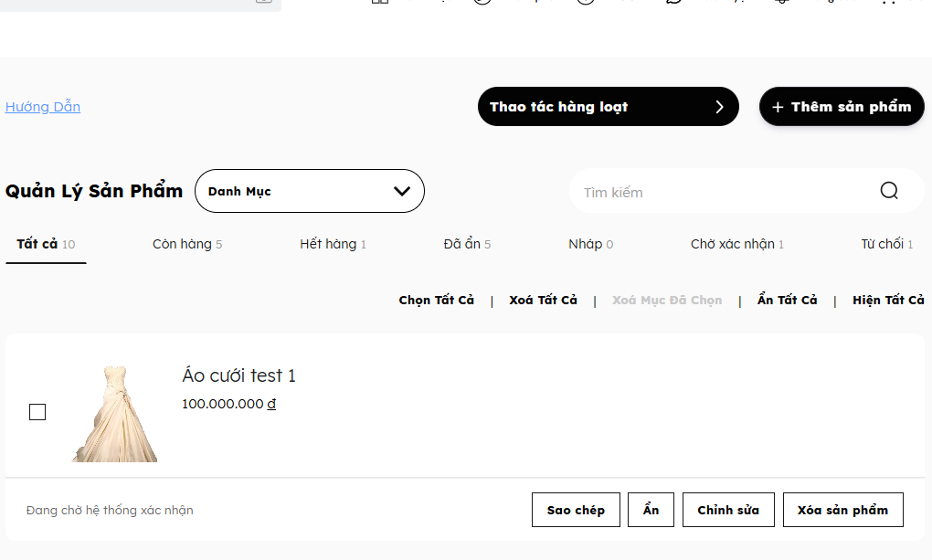Click Chỉnh sửa to edit product
Viewport: 932px width, 560px height.
728,510
